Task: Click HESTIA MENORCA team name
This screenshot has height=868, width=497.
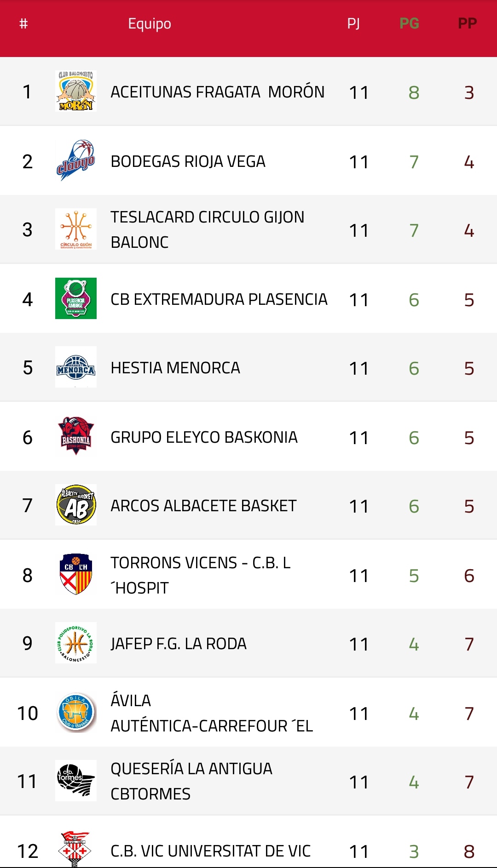Action: pos(175,368)
